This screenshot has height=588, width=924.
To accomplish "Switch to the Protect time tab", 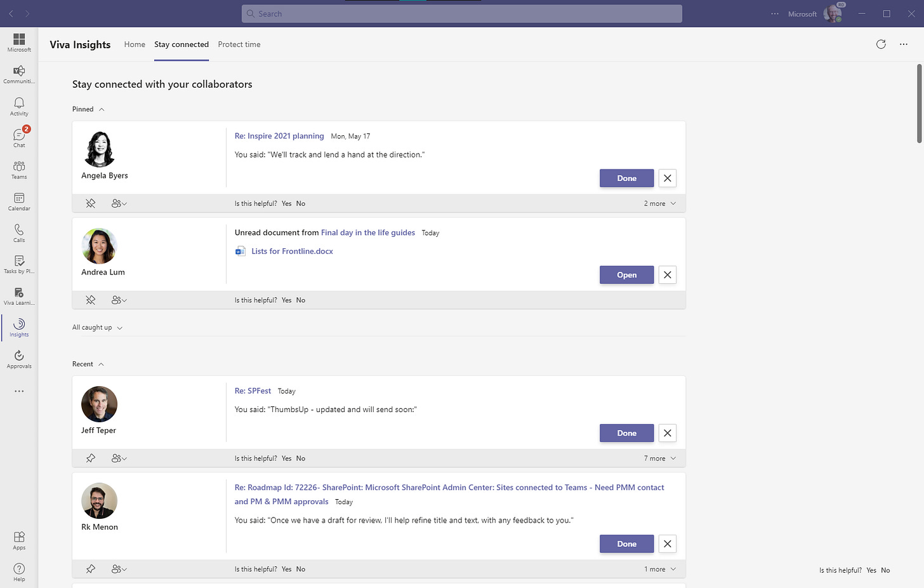I will click(x=239, y=44).
